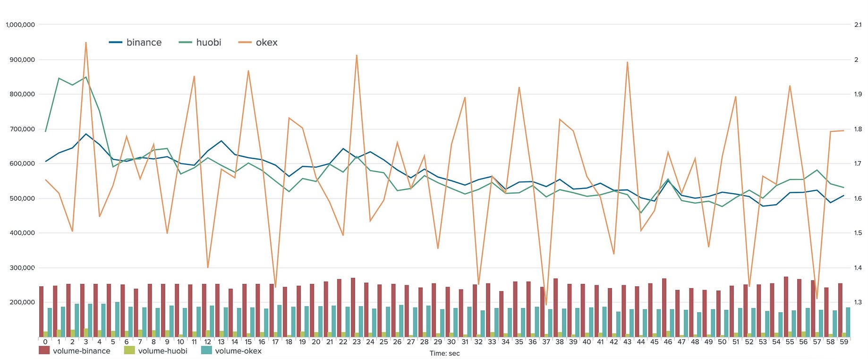Screen dimensions: 868x359
Task: Click the x-axis tick label 0
Action: click(45, 342)
